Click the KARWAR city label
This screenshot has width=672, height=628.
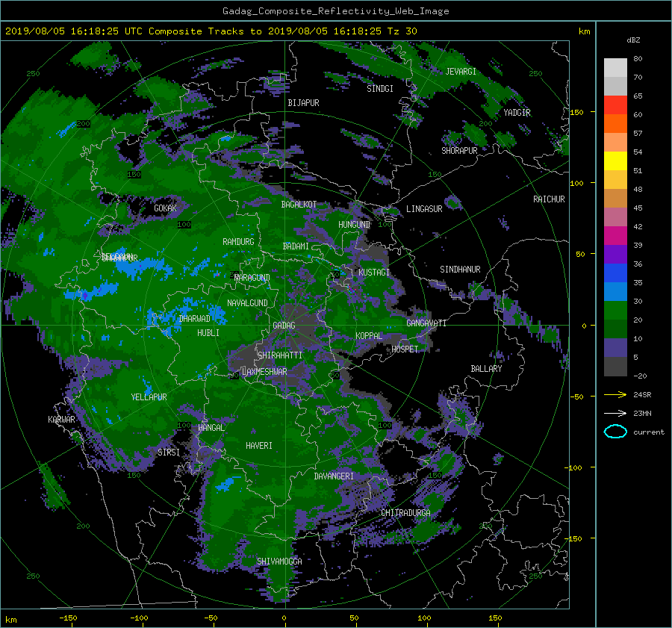(61, 419)
